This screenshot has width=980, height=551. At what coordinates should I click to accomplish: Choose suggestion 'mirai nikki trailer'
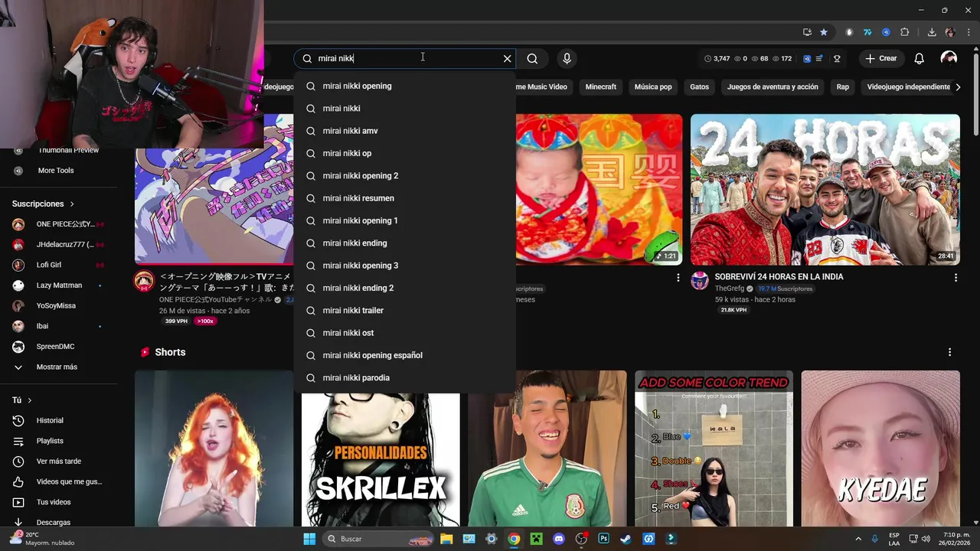point(404,310)
